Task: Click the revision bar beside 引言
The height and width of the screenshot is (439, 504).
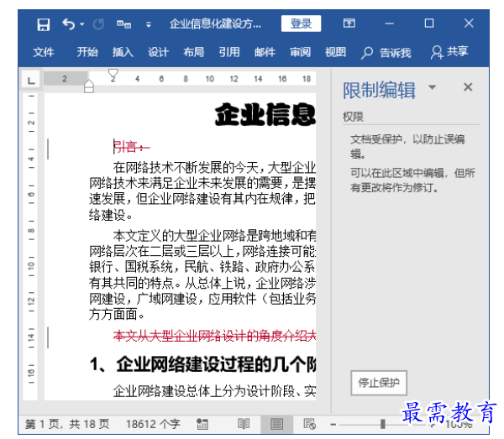Action: (48, 149)
